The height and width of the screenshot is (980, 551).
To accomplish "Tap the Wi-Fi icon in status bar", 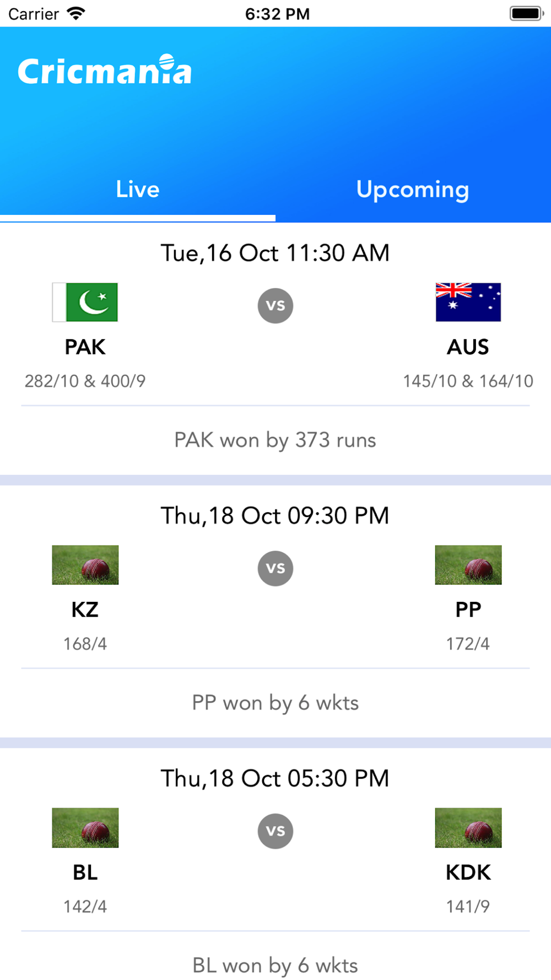I will (x=75, y=13).
